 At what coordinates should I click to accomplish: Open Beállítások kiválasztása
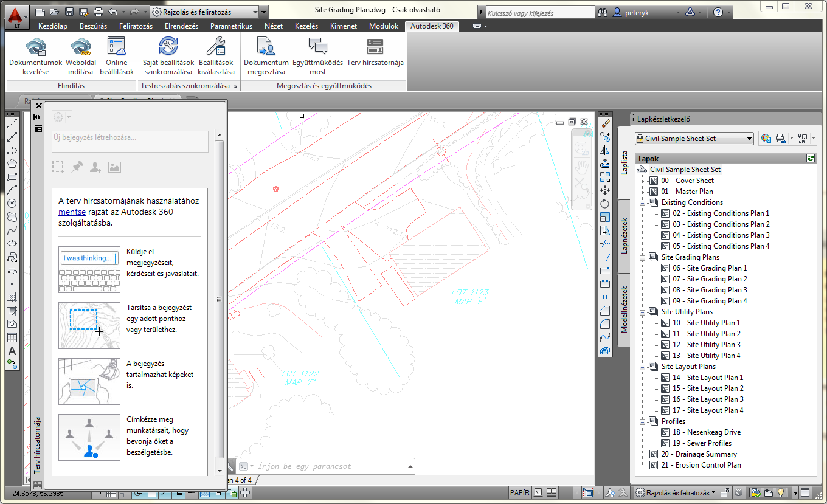[216, 57]
